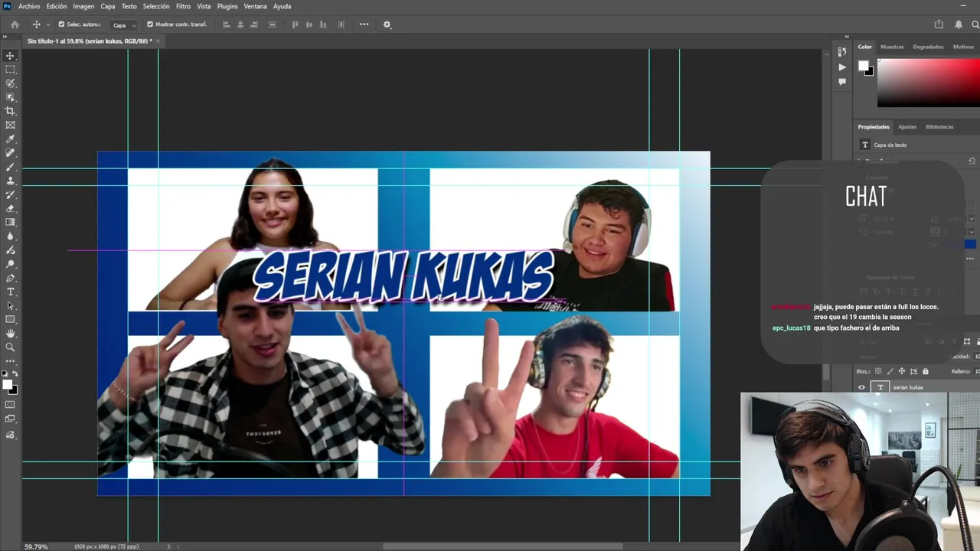Open the Imagen menu
Screen dimensions: 980x551
(83, 6)
